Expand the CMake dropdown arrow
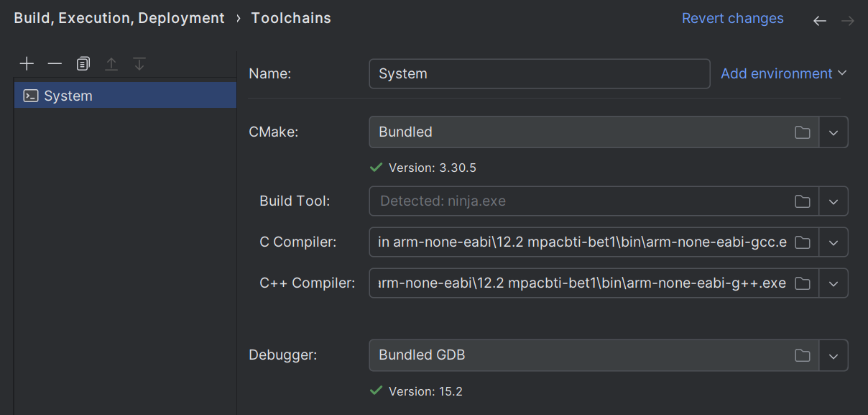This screenshot has width=868, height=415. (834, 132)
